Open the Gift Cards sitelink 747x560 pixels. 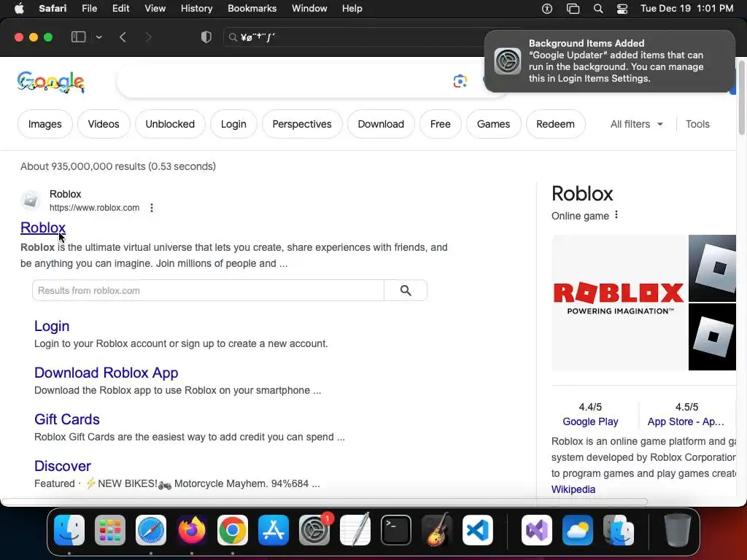[66, 419]
